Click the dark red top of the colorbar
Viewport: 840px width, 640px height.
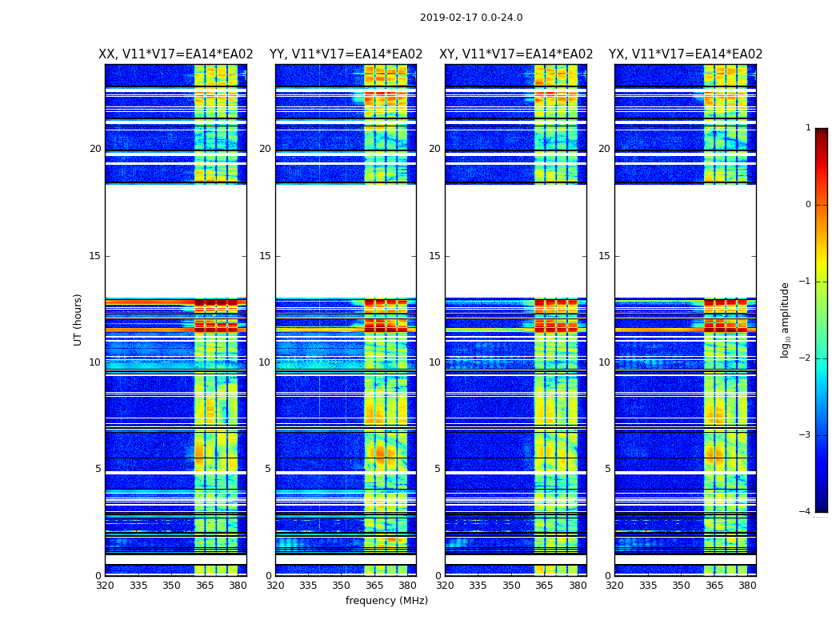tap(822, 132)
